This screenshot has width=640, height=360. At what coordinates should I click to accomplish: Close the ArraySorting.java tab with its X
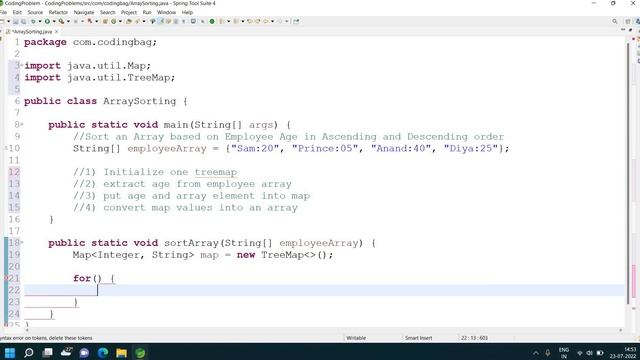(x=56, y=31)
